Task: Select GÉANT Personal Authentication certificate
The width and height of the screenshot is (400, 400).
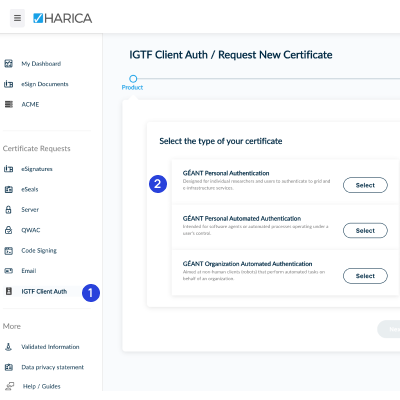Action: [365, 185]
